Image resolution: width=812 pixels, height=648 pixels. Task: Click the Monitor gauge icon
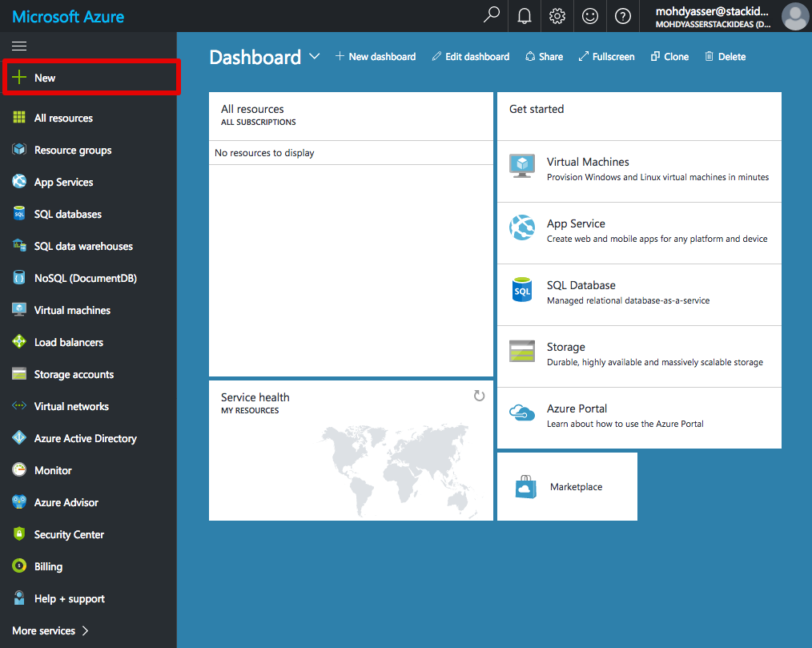click(x=19, y=470)
